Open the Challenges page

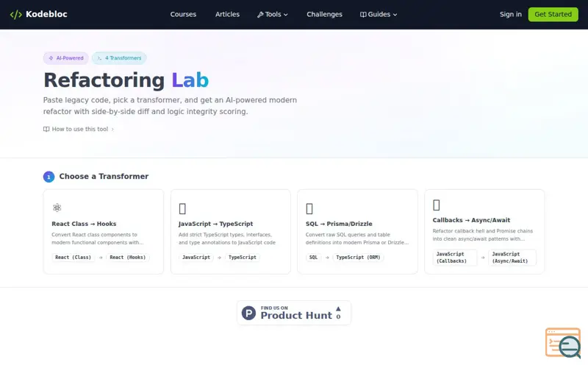(324, 14)
